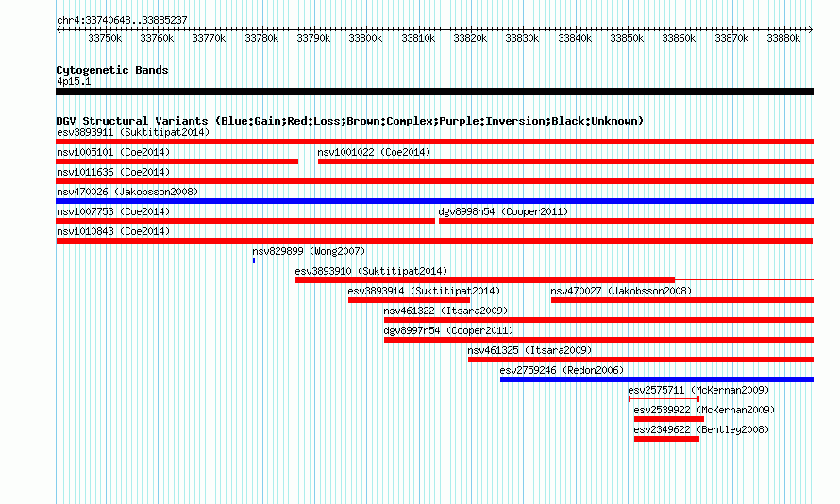Select the nsv470027 (Jakobsson2008) red bar
Viewport: 840px width, 504px height.
(x=682, y=300)
